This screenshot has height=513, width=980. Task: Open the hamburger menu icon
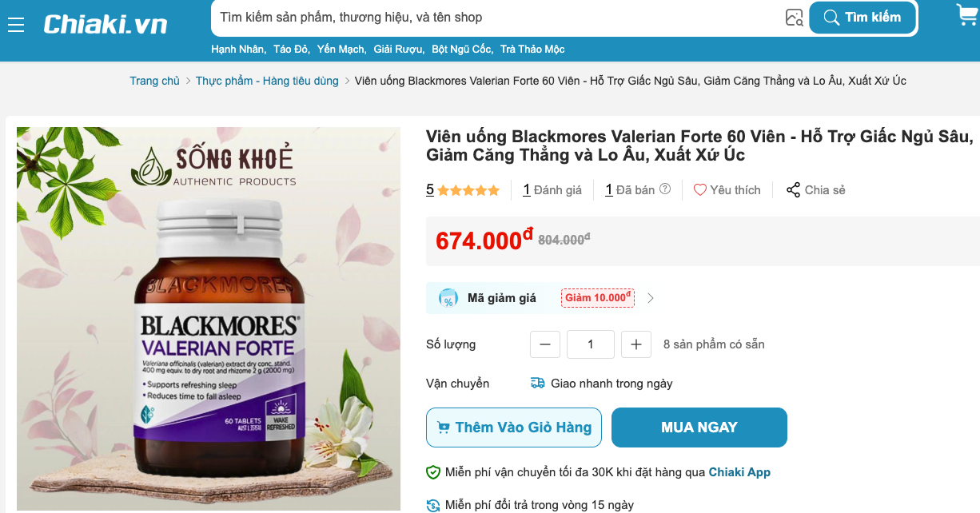click(x=16, y=25)
